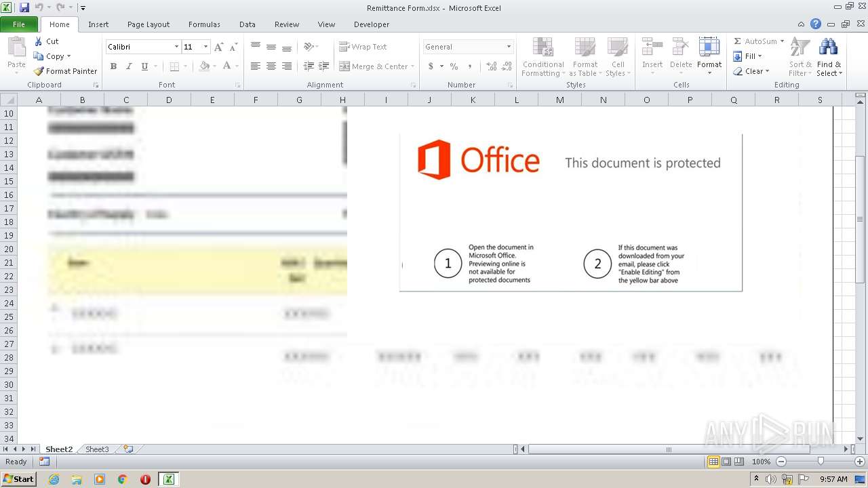
Task: Switch to the Data tab
Action: [x=248, y=24]
